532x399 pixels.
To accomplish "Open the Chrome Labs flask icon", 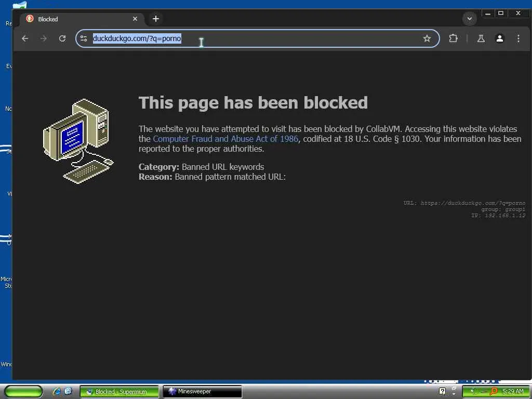I will 481,38.
